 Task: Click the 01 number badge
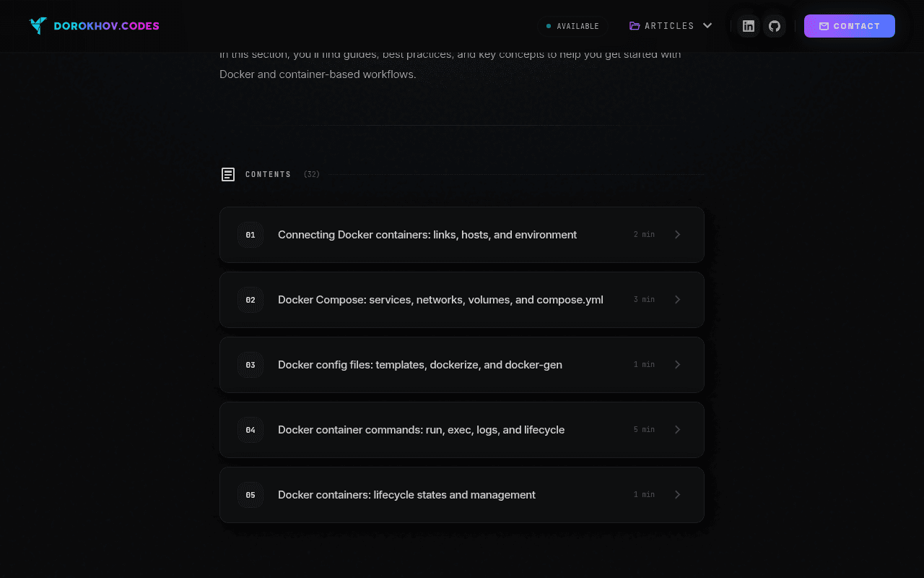pos(250,235)
